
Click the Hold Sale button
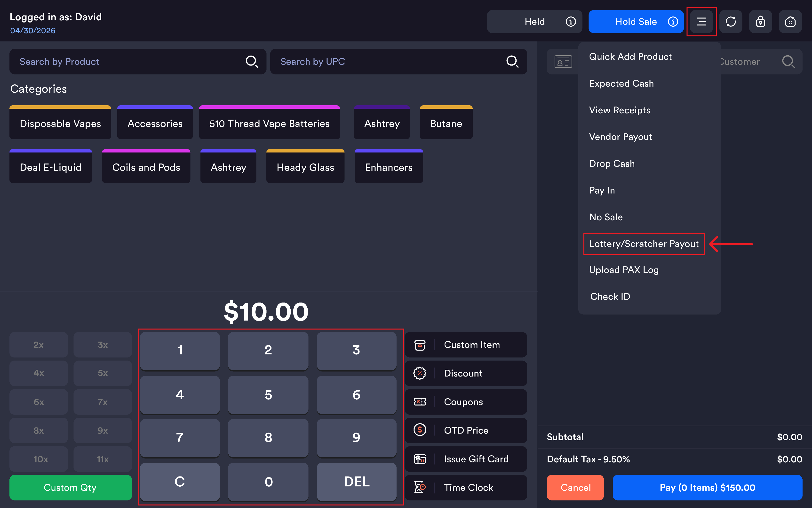[x=636, y=22]
